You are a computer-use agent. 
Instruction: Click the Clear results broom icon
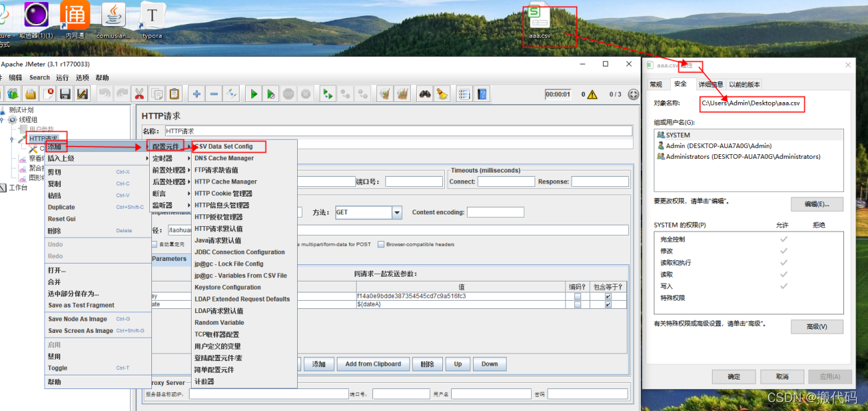click(385, 94)
